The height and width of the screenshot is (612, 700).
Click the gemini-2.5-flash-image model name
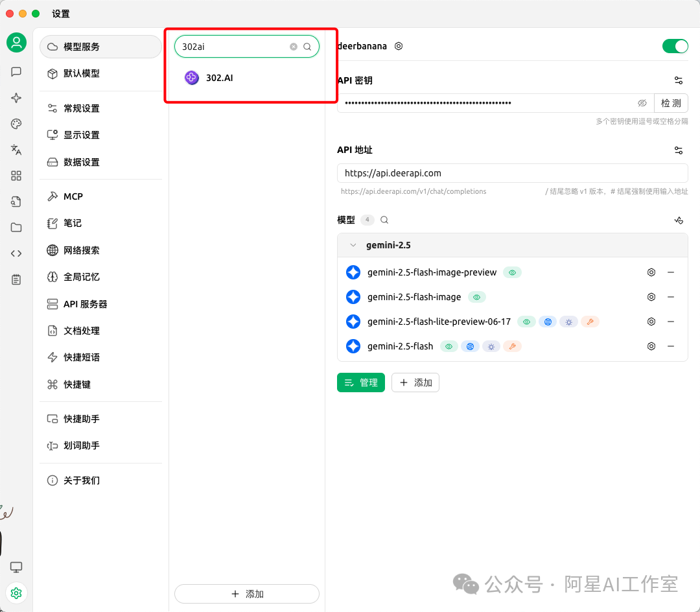click(414, 298)
